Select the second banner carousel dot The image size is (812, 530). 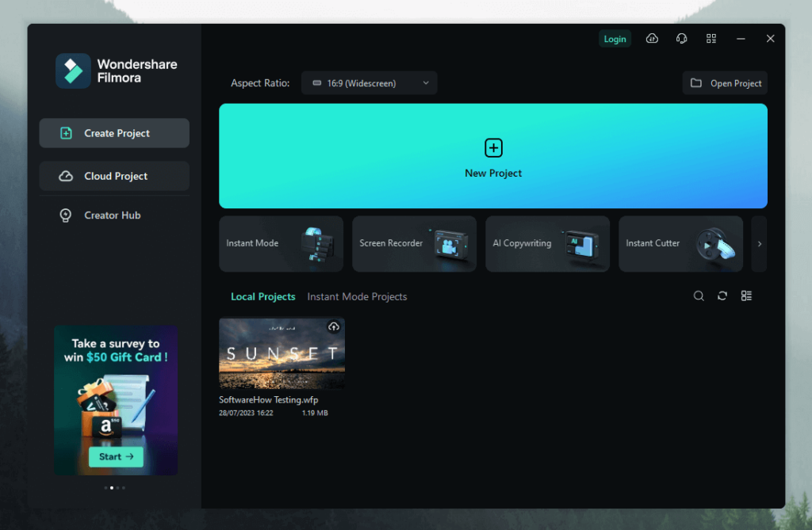tap(112, 487)
